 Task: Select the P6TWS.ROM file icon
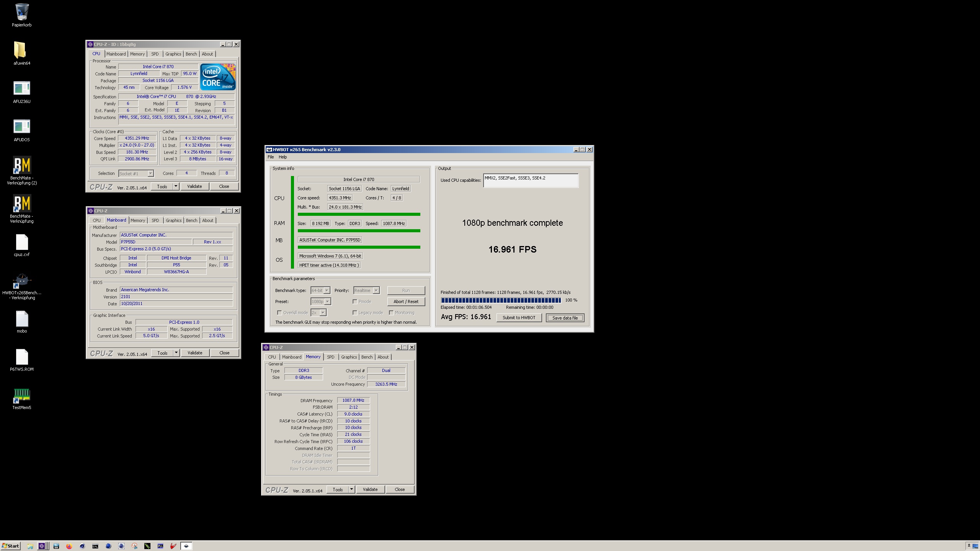pos(22,360)
